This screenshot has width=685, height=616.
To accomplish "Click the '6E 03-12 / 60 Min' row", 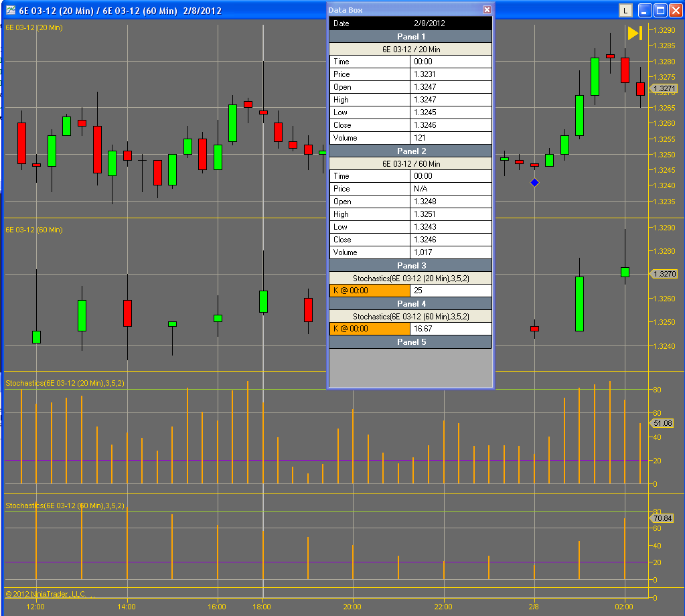I will pos(410,164).
